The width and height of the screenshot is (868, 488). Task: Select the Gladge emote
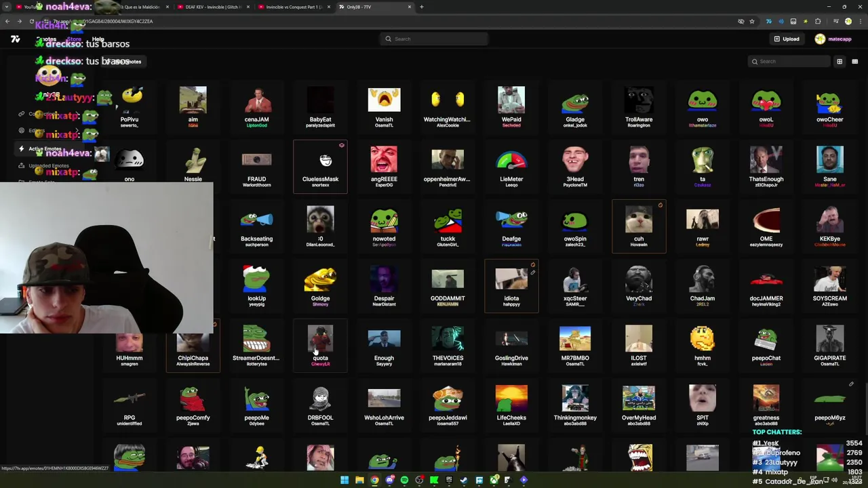(575, 107)
